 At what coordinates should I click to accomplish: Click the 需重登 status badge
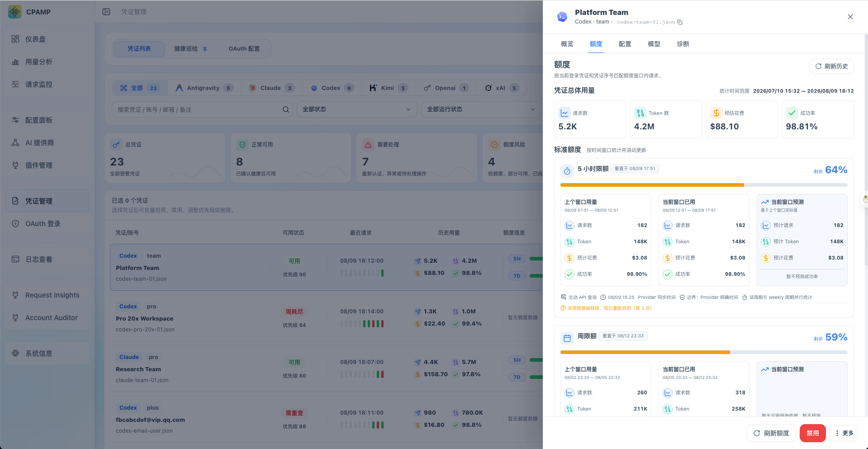click(294, 413)
